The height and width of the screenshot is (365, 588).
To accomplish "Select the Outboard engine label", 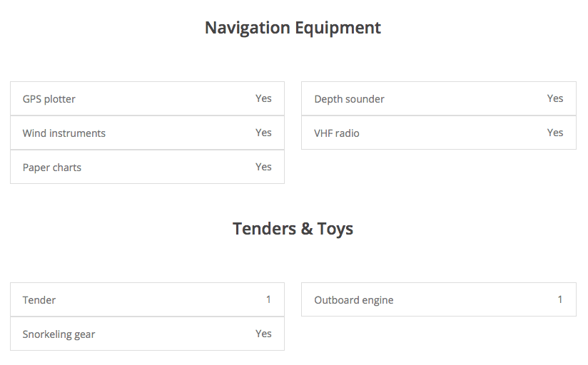I will (x=354, y=300).
